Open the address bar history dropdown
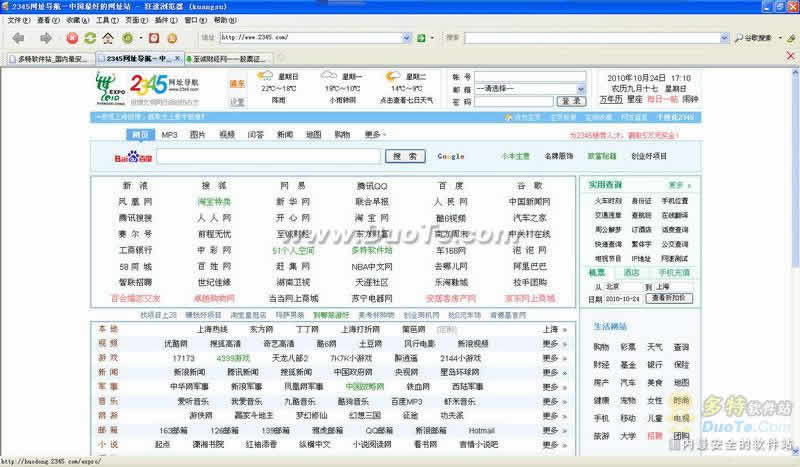The height and width of the screenshot is (467, 800). [407, 38]
